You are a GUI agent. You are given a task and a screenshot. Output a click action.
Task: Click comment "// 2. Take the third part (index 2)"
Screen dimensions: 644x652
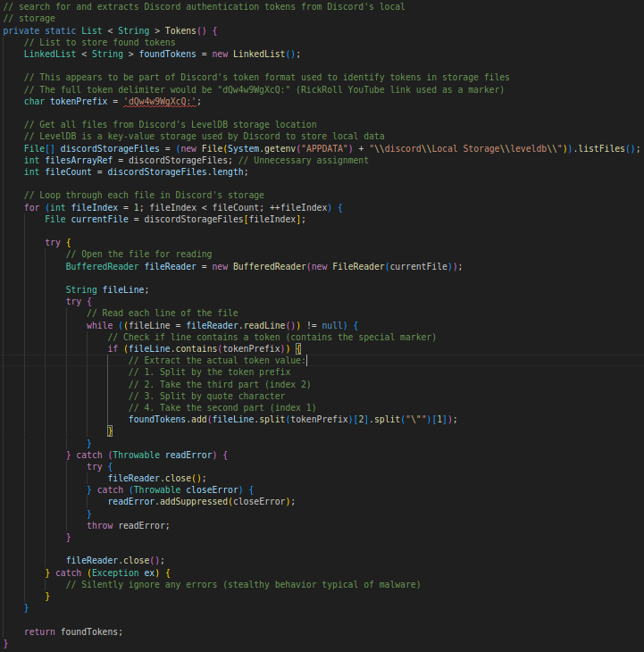(220, 385)
